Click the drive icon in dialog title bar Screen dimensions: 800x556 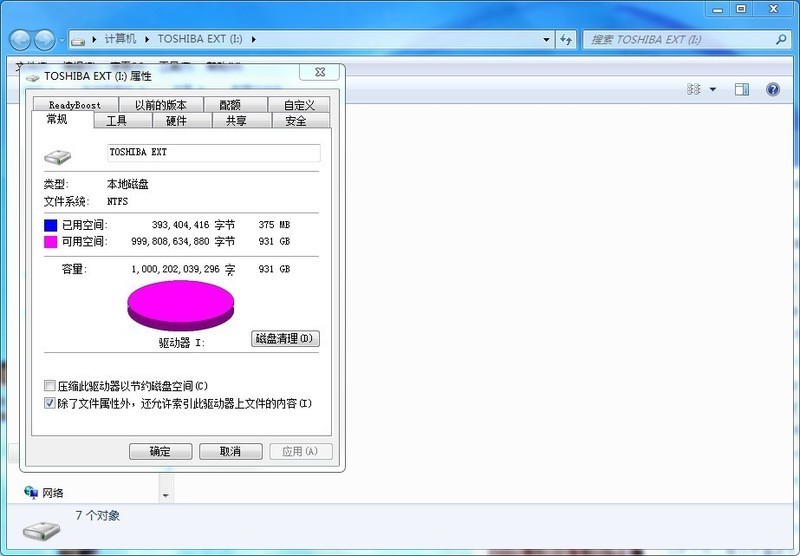point(33,78)
